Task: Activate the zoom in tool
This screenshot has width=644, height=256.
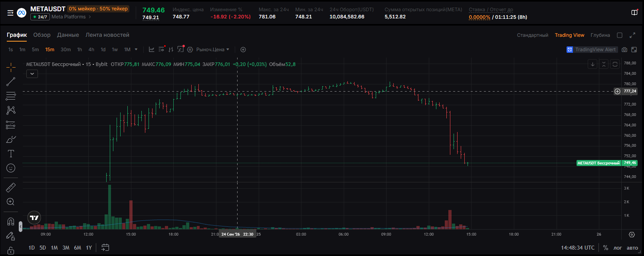Action: [x=11, y=202]
